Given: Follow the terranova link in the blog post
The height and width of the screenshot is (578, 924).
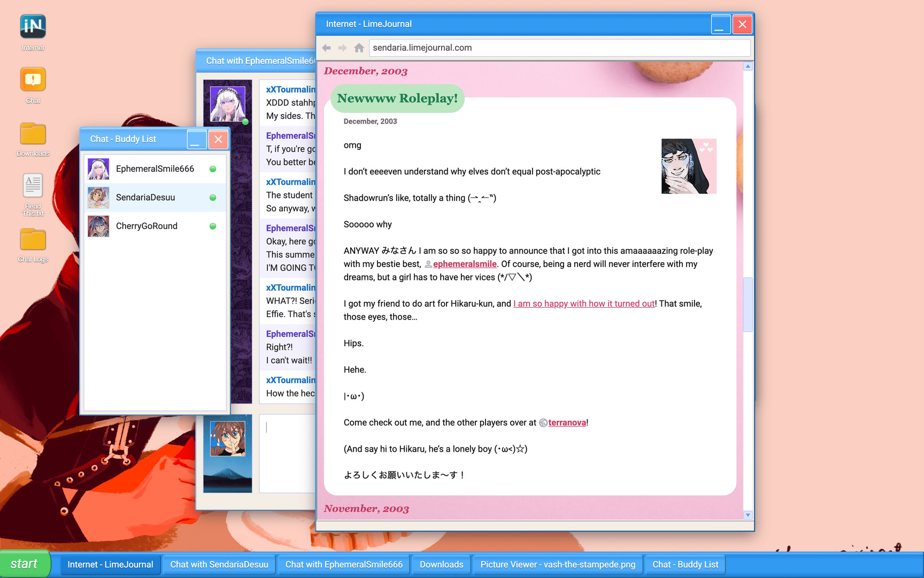Looking at the screenshot, I should [x=567, y=422].
